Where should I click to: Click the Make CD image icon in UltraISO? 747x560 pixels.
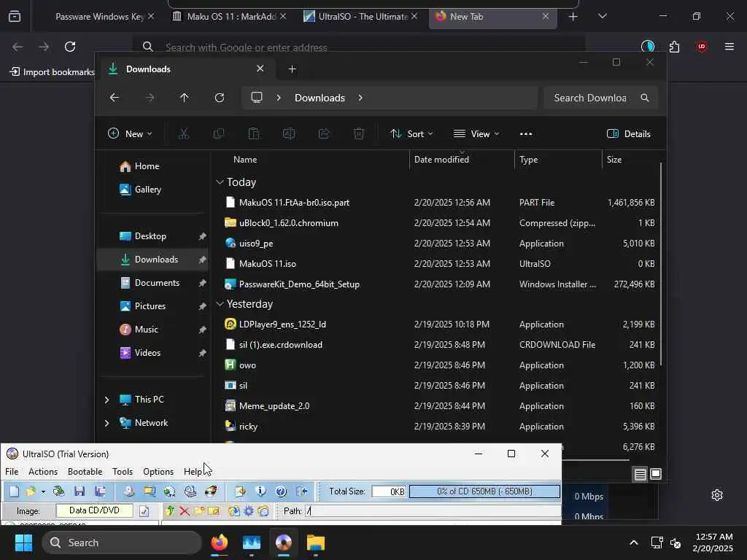(x=128, y=491)
